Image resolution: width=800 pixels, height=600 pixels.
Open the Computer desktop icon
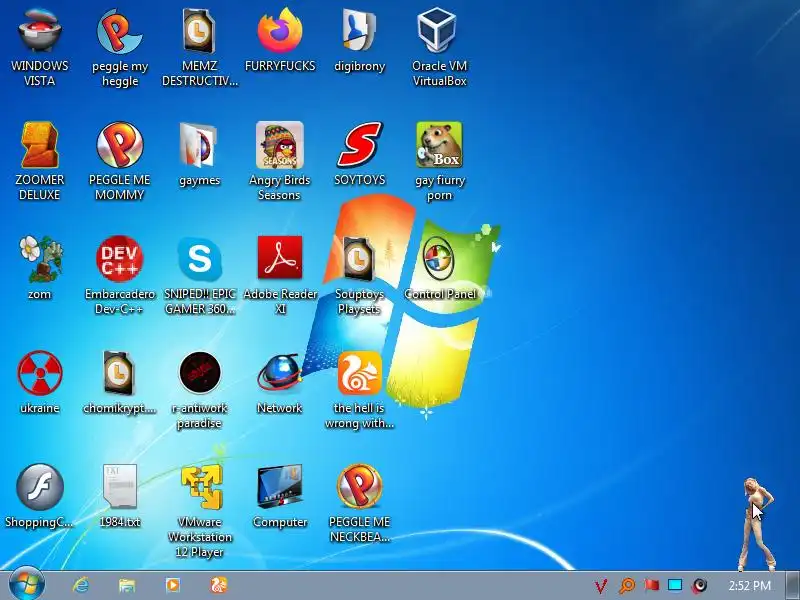[280, 488]
